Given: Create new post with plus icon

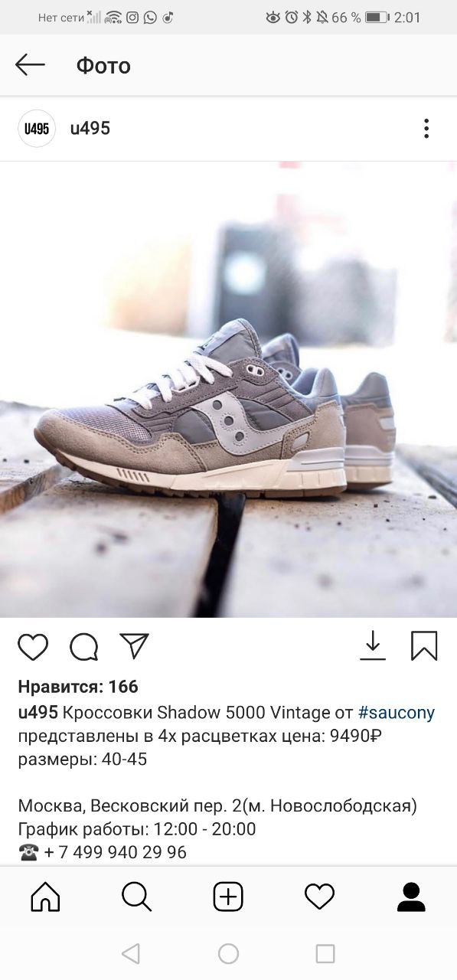Looking at the screenshot, I should point(228,897).
